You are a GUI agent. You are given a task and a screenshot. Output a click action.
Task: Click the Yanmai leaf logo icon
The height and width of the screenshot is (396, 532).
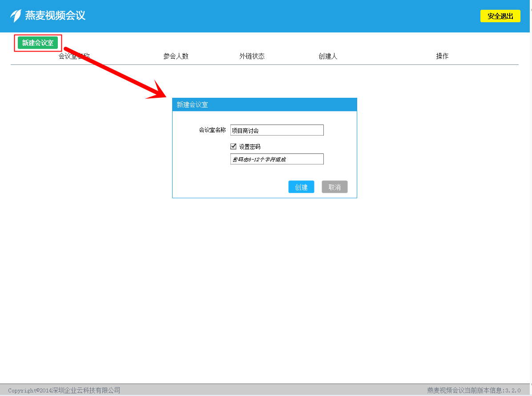click(16, 16)
